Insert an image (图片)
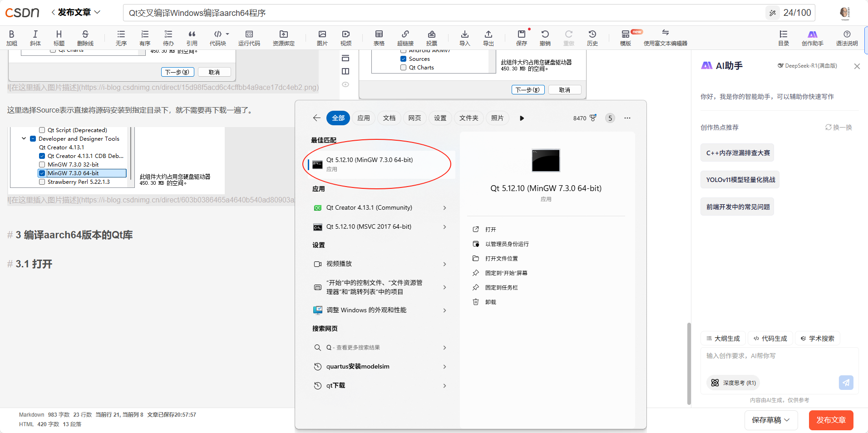Screen dimensions: 868x433 point(322,38)
